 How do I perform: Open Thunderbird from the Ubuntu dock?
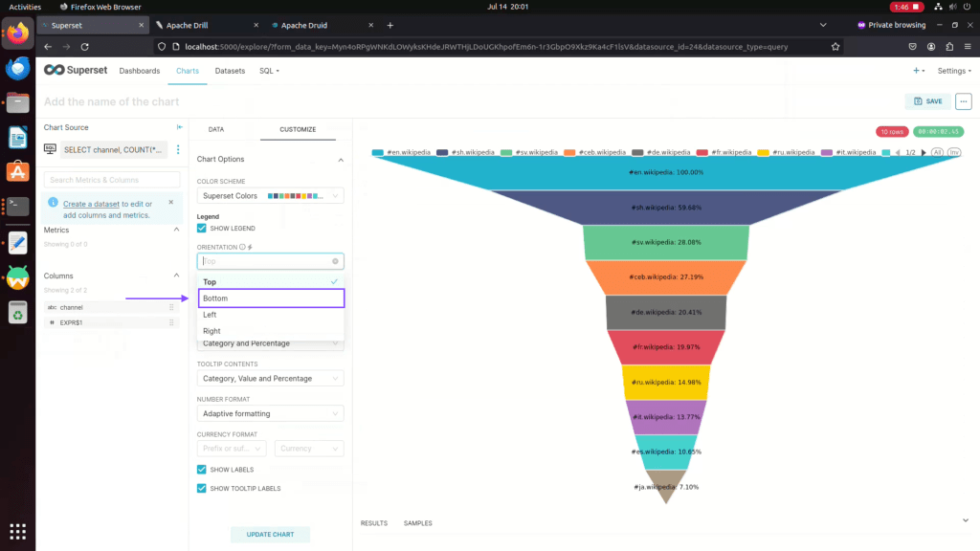(x=17, y=68)
